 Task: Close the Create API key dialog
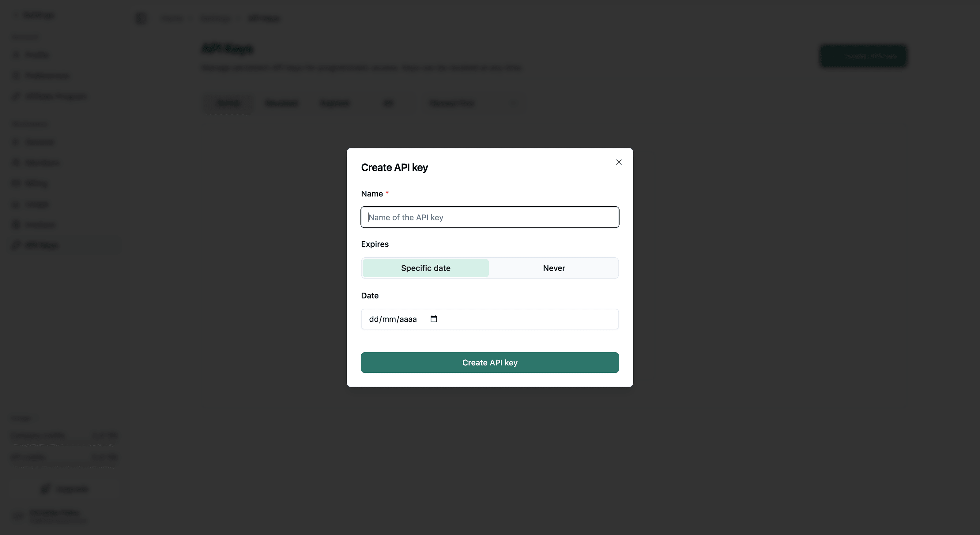click(x=619, y=162)
